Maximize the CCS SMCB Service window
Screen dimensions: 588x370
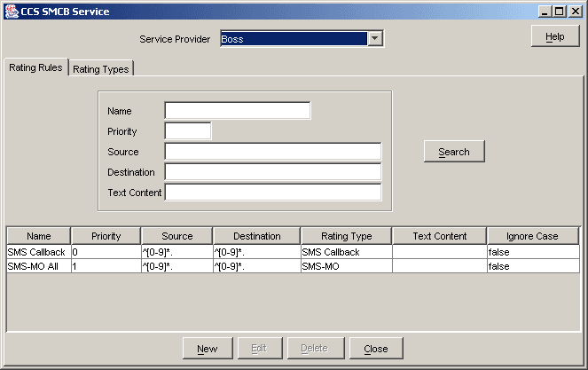point(559,12)
